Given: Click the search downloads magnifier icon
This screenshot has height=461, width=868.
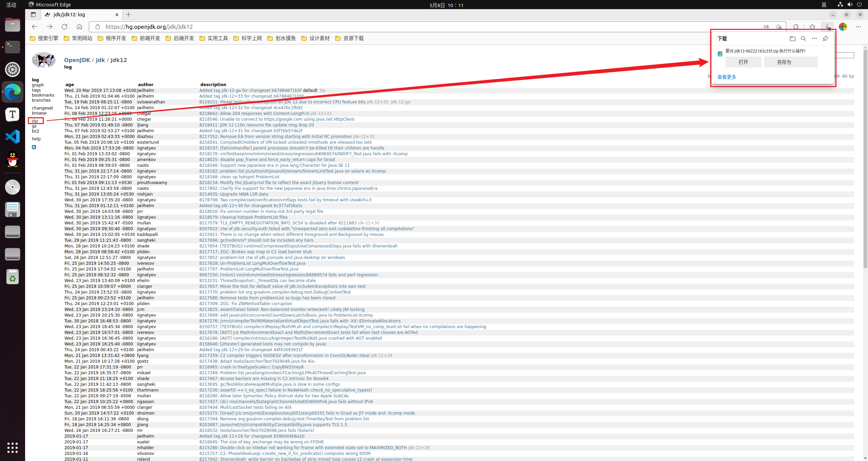Looking at the screenshot, I should tap(803, 39).
